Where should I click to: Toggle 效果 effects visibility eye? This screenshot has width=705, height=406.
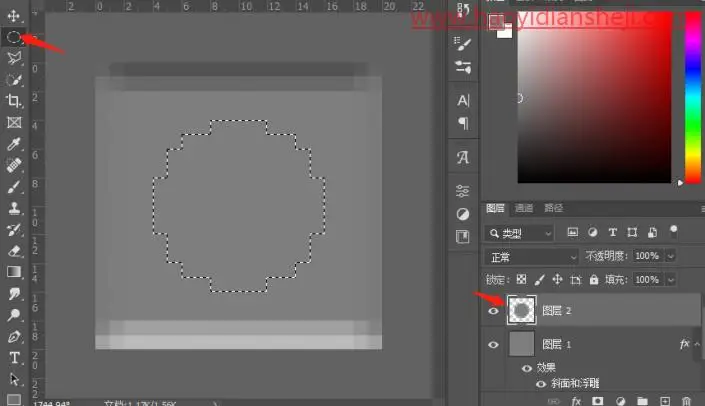point(527,369)
